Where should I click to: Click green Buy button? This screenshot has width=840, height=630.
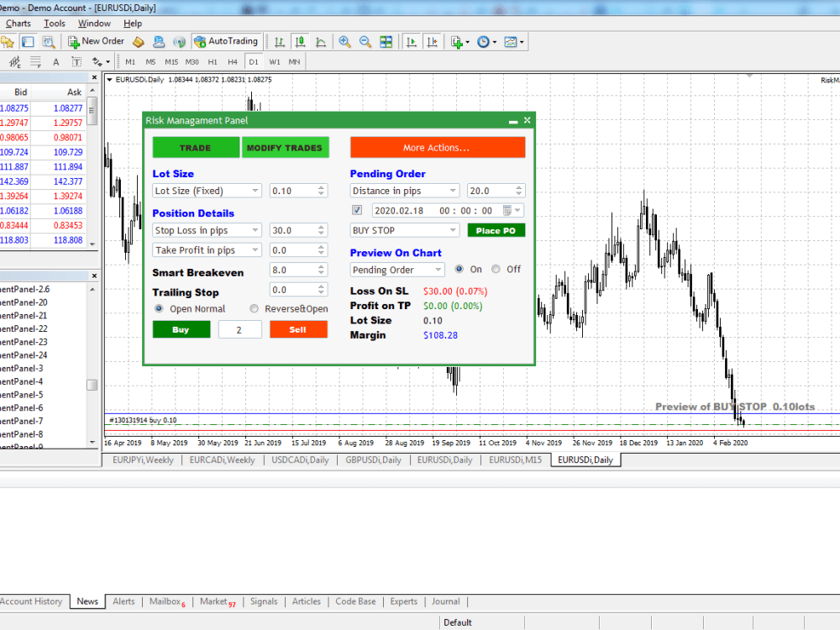(x=181, y=329)
